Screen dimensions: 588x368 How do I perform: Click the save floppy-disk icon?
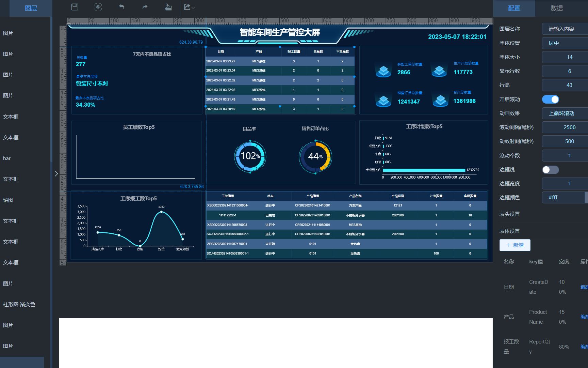tap(75, 7)
